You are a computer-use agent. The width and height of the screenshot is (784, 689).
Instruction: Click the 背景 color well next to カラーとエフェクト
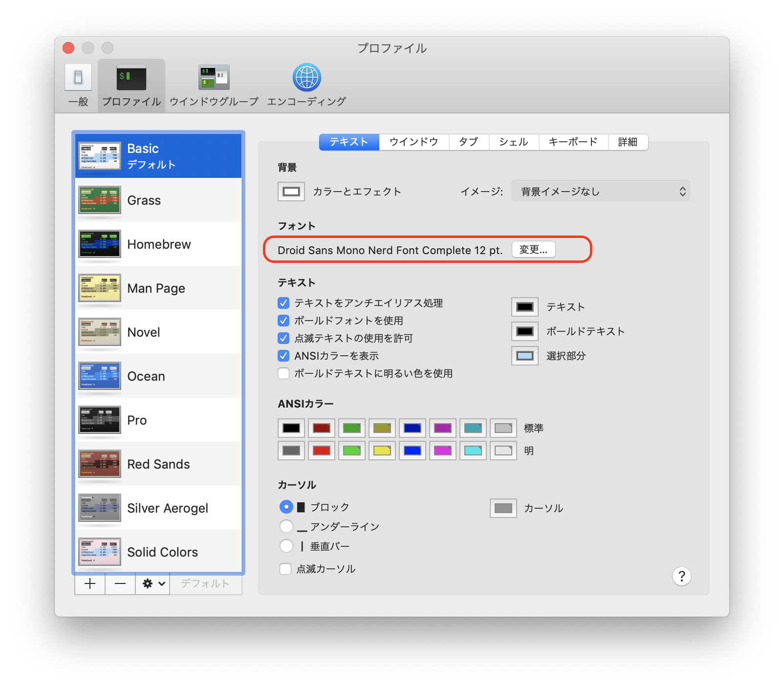coord(291,191)
